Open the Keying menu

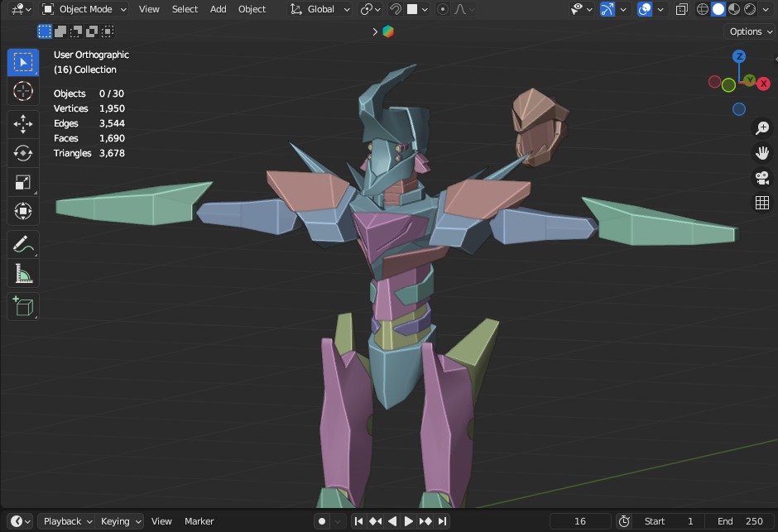pyautogui.click(x=121, y=521)
